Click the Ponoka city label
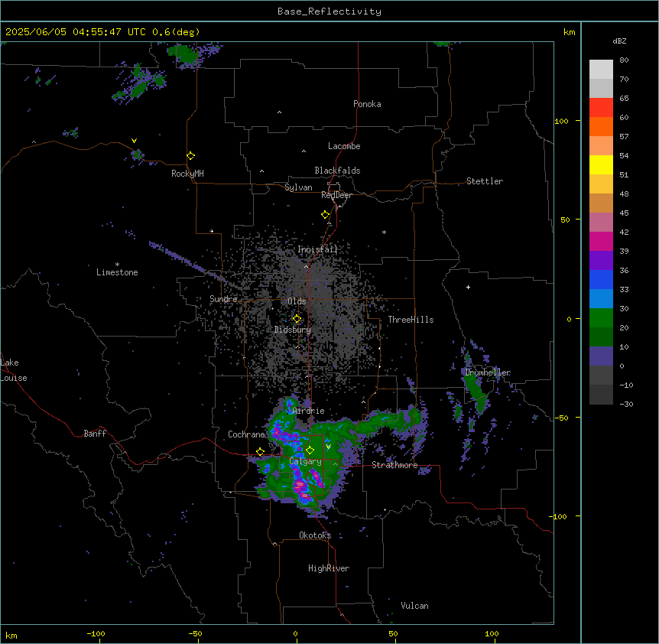The image size is (659, 644). point(367,104)
